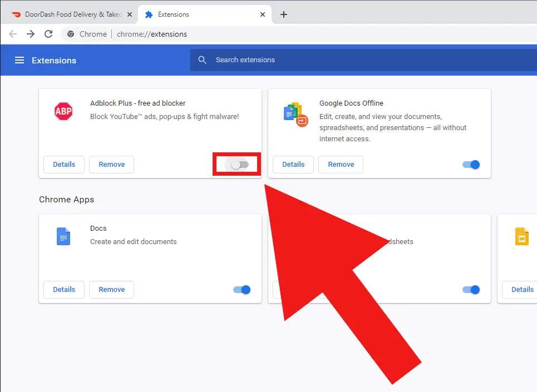
Task: Open Details for the Docs app
Action: [x=64, y=290]
